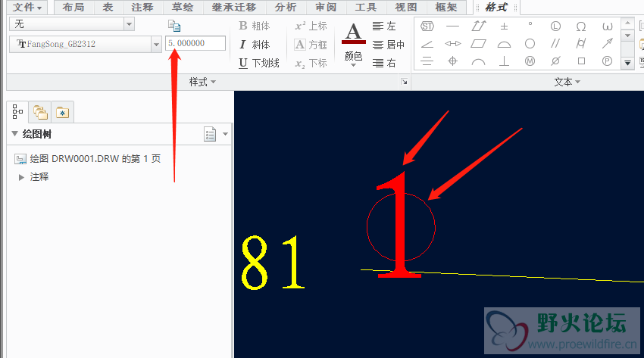Insert the parallelism symbol
Image resolution: width=644 pixels, height=358 pixels.
(555, 43)
